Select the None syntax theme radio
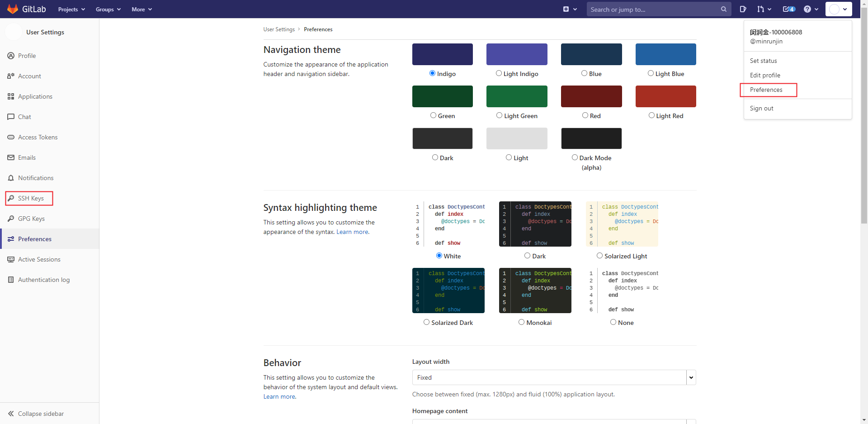The image size is (868, 424). click(613, 322)
